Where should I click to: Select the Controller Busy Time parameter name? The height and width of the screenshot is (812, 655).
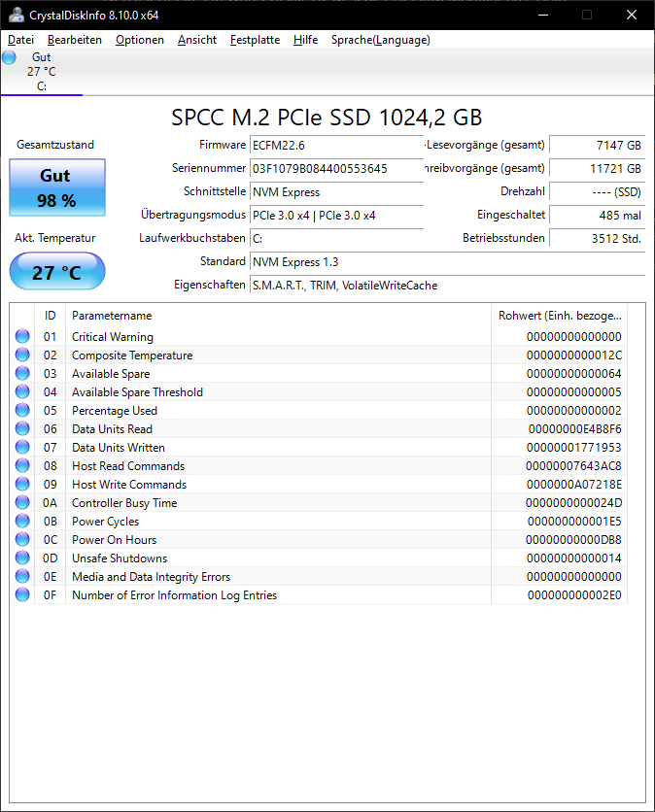pyautogui.click(x=124, y=503)
